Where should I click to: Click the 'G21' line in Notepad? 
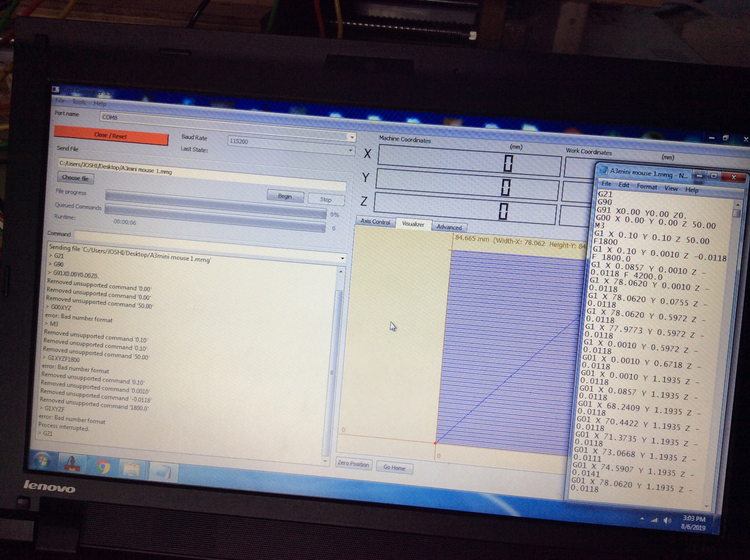[605, 194]
